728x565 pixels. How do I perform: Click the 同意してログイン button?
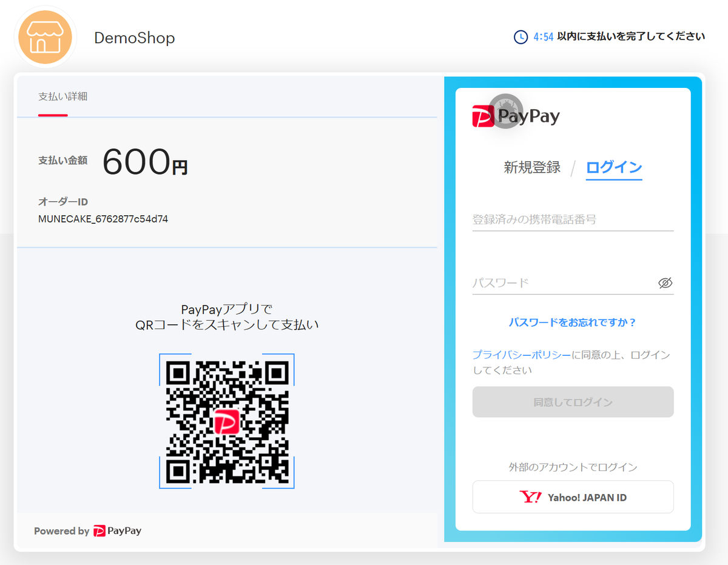573,402
